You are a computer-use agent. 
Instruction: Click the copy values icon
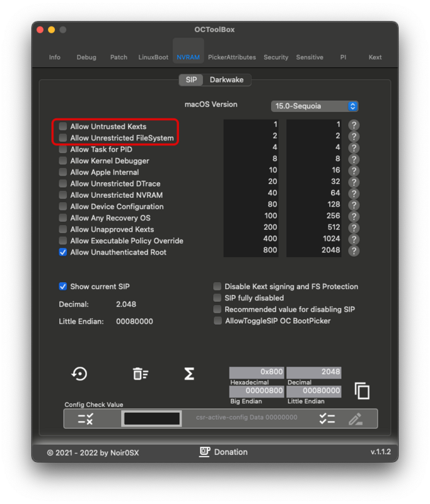point(362,391)
